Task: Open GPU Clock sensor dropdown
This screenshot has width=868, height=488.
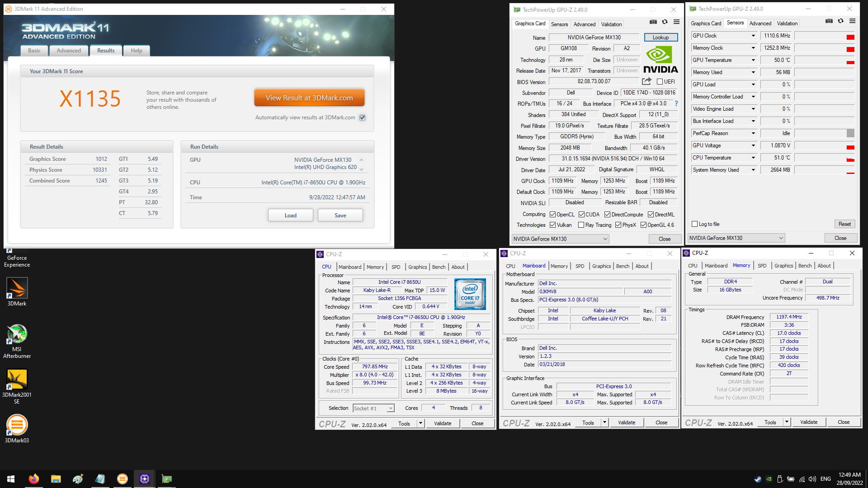Action: point(753,36)
